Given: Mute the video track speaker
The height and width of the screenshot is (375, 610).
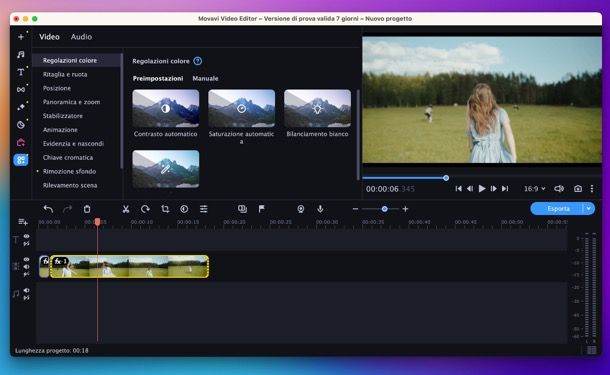Looking at the screenshot, I should pyautogui.click(x=26, y=267).
